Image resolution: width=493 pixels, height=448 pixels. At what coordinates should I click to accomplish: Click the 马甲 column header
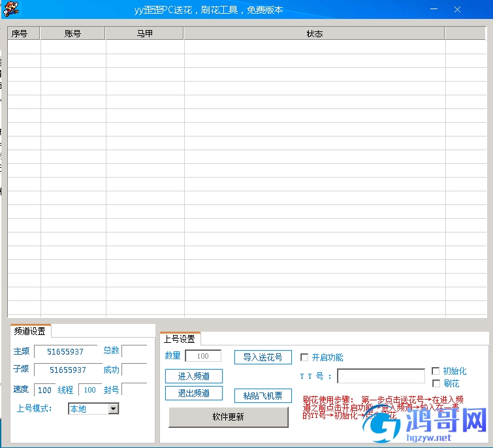144,33
